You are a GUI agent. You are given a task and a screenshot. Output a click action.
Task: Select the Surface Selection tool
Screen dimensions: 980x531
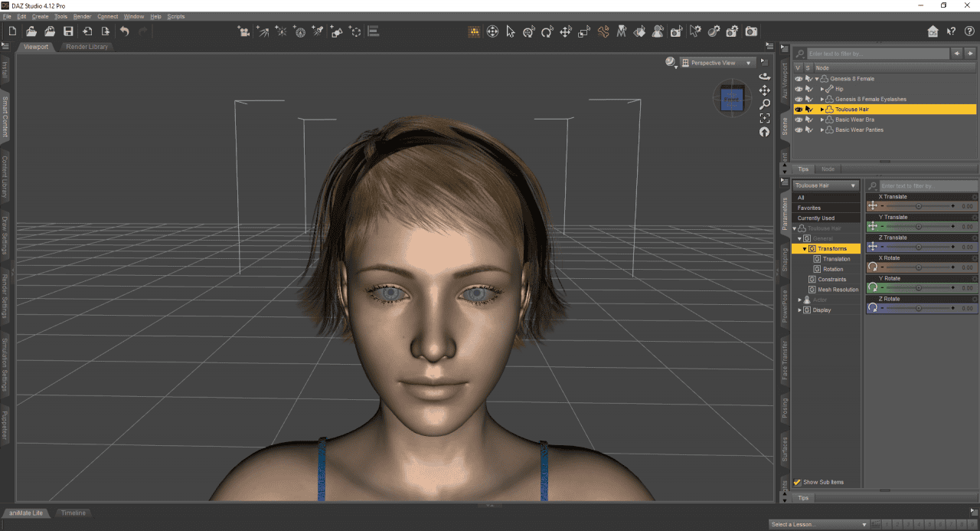pyautogui.click(x=639, y=31)
